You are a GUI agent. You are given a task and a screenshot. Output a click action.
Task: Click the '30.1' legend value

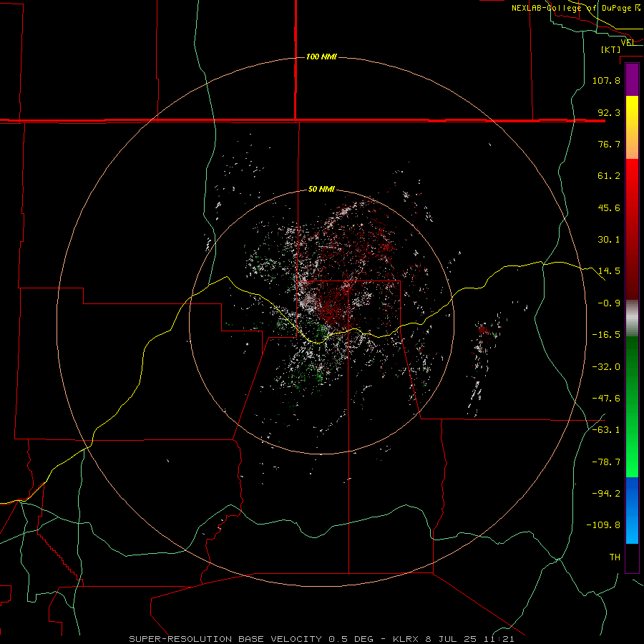tap(609, 240)
